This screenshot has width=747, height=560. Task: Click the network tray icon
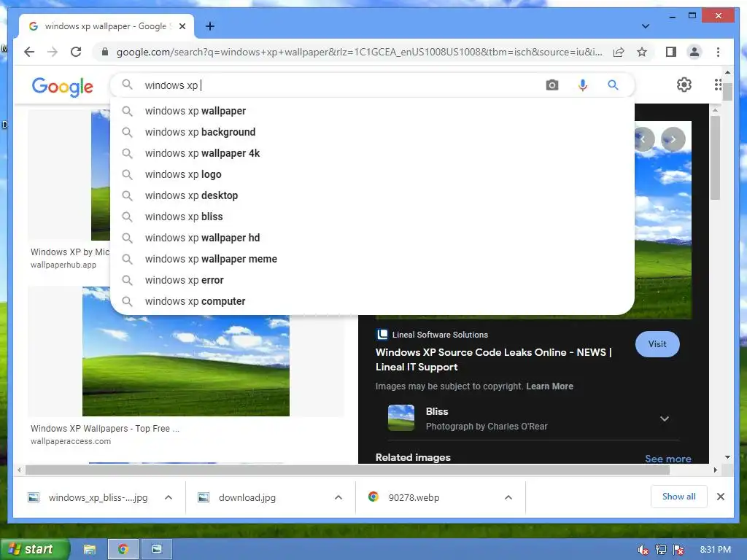click(661, 550)
